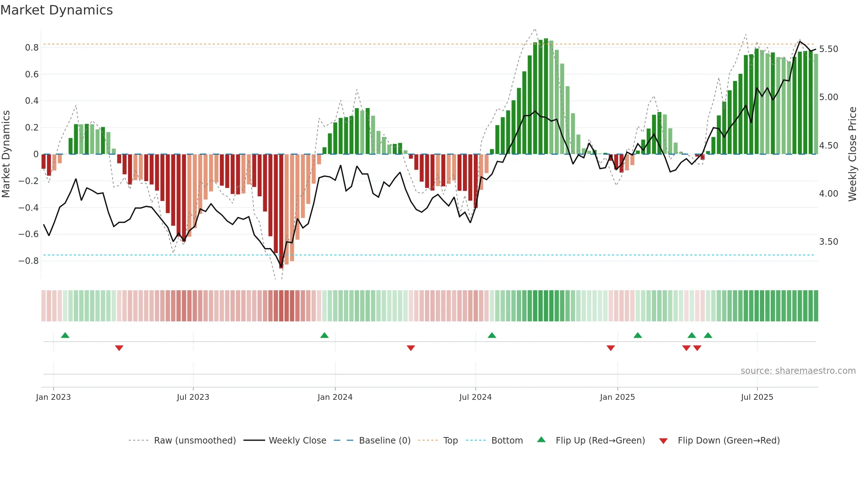Click the flip-down marker just before Jan 2025
The height and width of the screenshot is (488, 868).
pyautogui.click(x=611, y=348)
